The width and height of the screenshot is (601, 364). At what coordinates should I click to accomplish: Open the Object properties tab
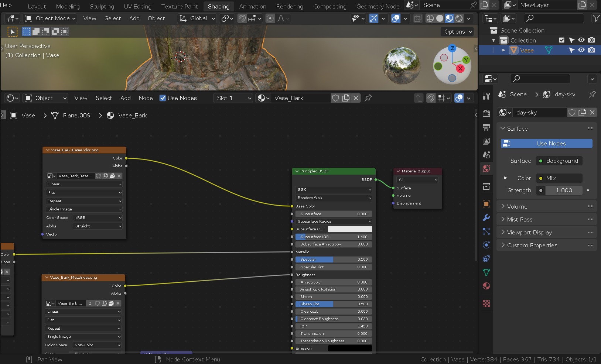tap(486, 204)
